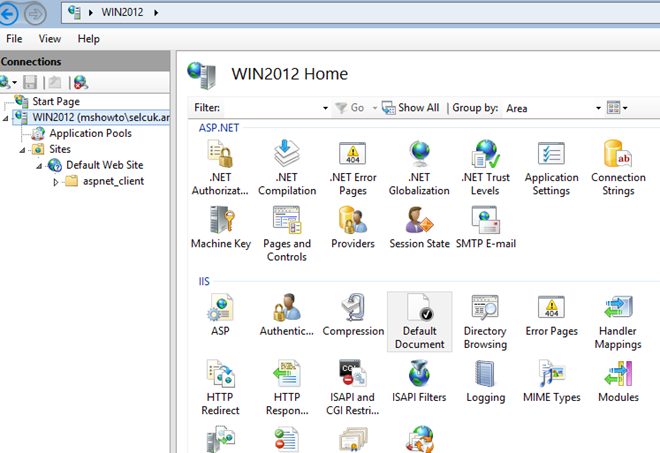Open .NET Error Pages feature
The image size is (660, 453).
point(353,168)
